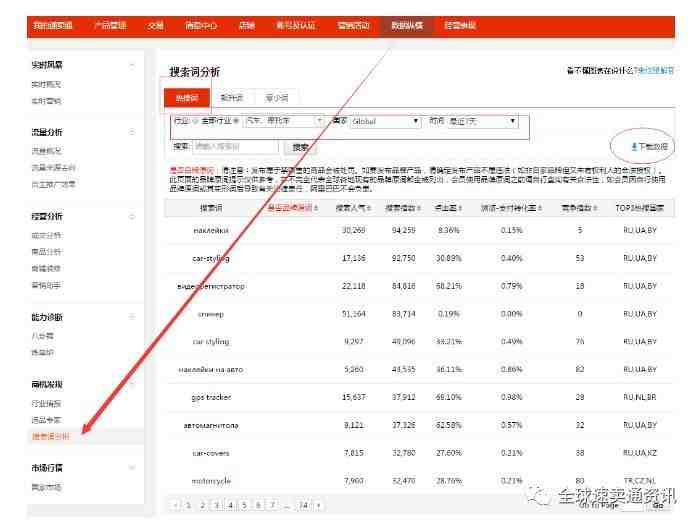Click the search word наклейки

[211, 230]
